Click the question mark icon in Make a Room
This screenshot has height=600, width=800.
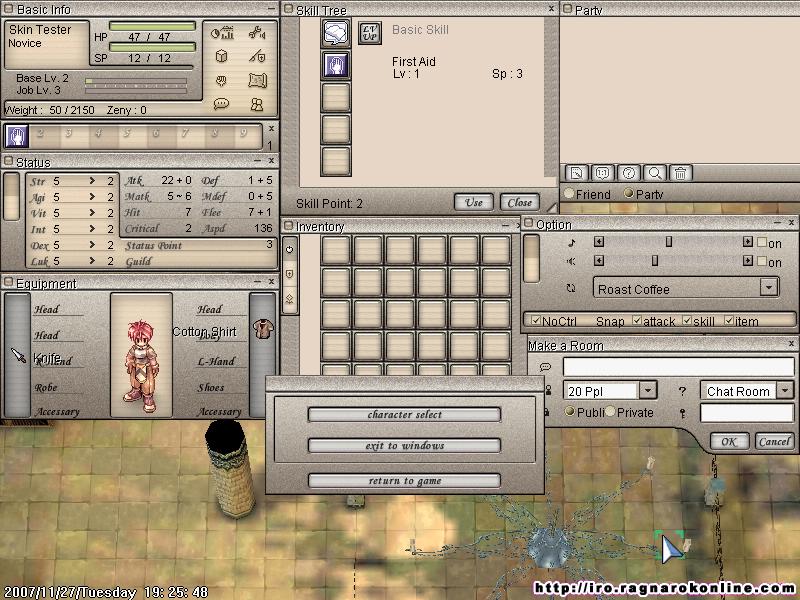click(682, 391)
